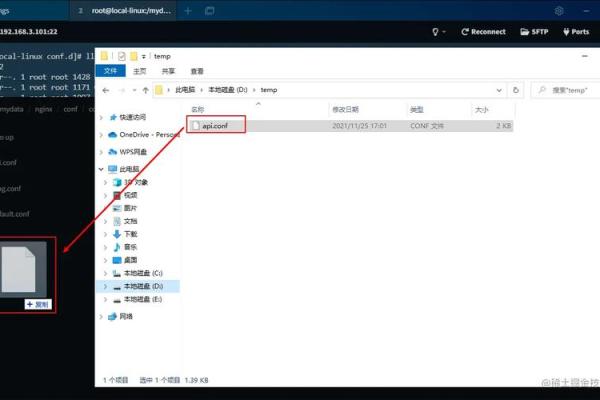Sort by the 修改日期 column header

(345, 110)
